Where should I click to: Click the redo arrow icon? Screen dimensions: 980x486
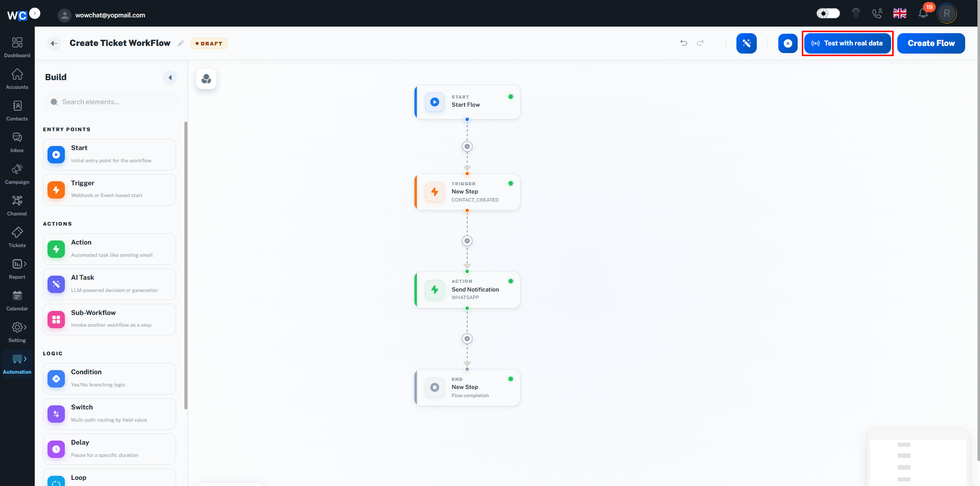(700, 43)
